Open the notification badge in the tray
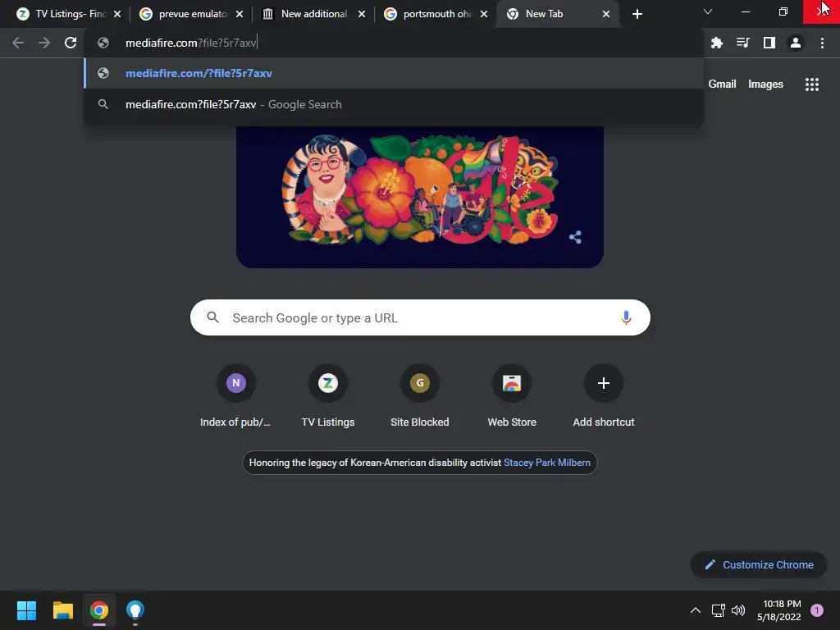 pos(817,610)
